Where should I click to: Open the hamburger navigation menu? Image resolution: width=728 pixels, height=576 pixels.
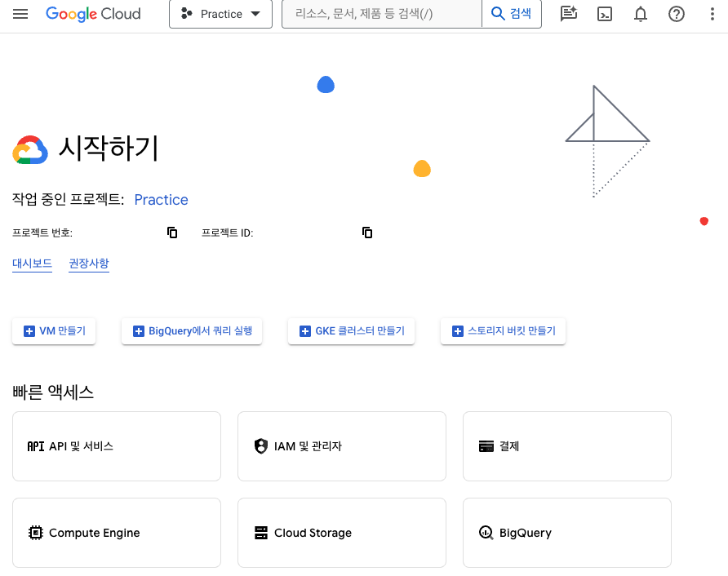point(20,14)
